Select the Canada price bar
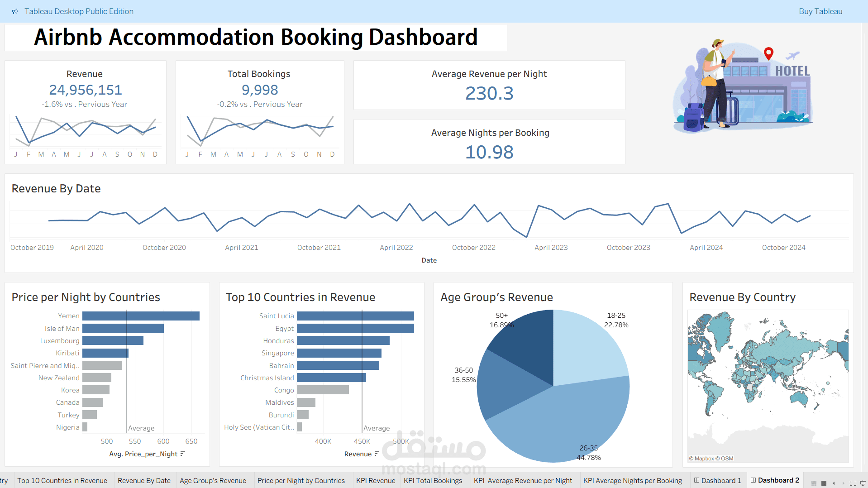Image resolution: width=868 pixels, height=488 pixels. pyautogui.click(x=92, y=402)
